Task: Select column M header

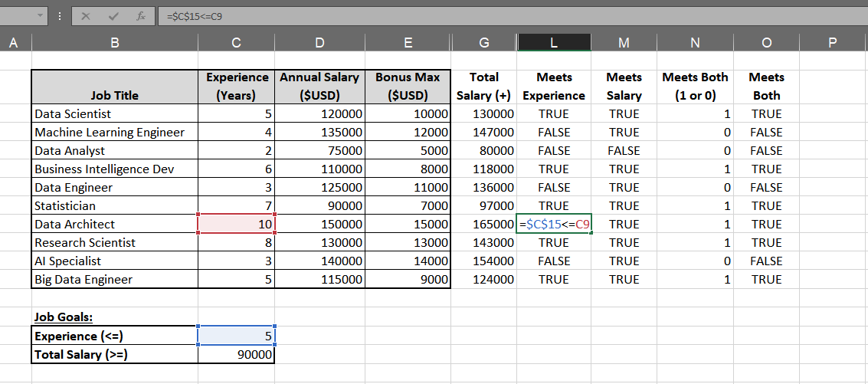Action: point(624,42)
